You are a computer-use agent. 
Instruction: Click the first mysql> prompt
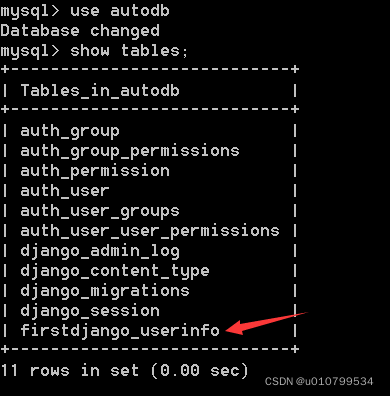tap(30, 11)
